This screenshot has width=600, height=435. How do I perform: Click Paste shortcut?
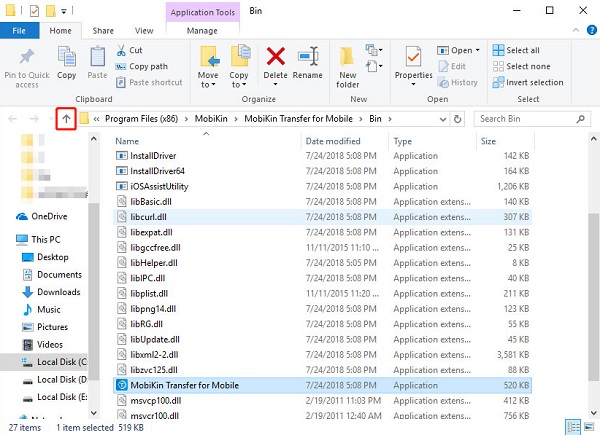tap(150, 82)
